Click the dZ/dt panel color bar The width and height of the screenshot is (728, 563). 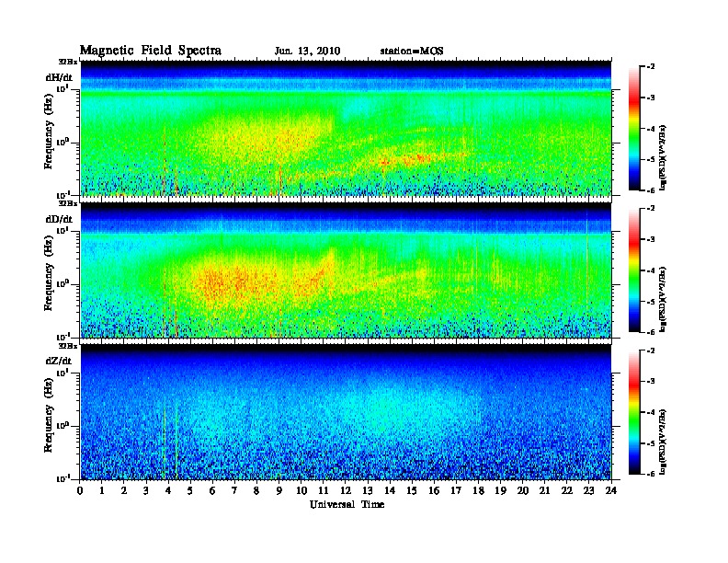[634, 412]
